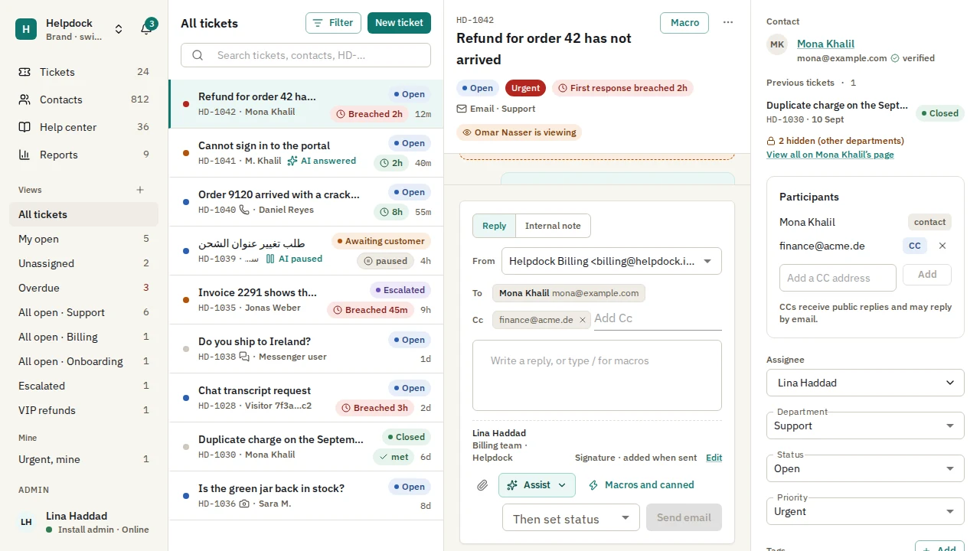This screenshot has height=551, width=980.
Task: Remove finance@acme.de from the Cc field
Action: point(582,320)
